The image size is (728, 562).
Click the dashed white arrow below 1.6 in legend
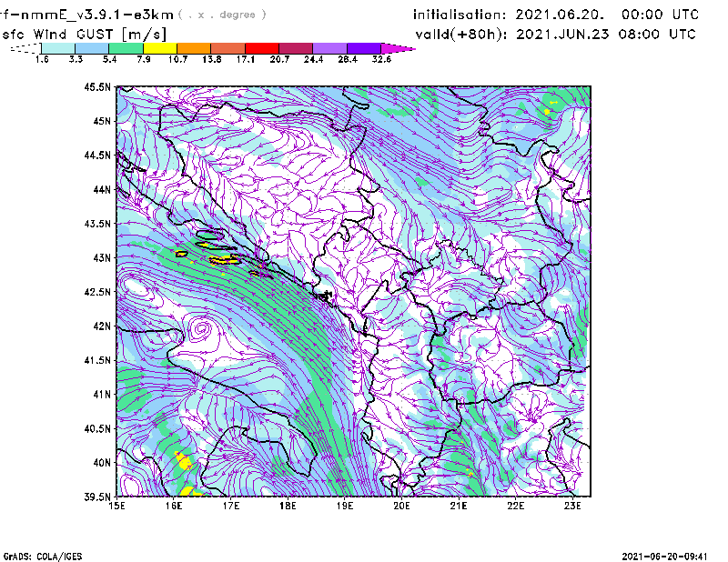[x=25, y=48]
